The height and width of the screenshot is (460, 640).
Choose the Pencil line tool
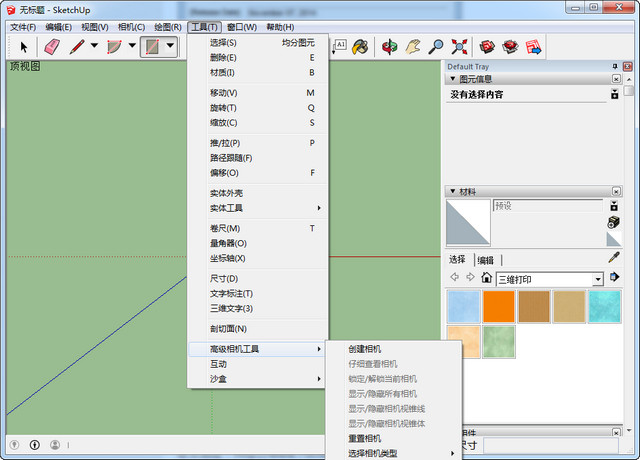76,45
